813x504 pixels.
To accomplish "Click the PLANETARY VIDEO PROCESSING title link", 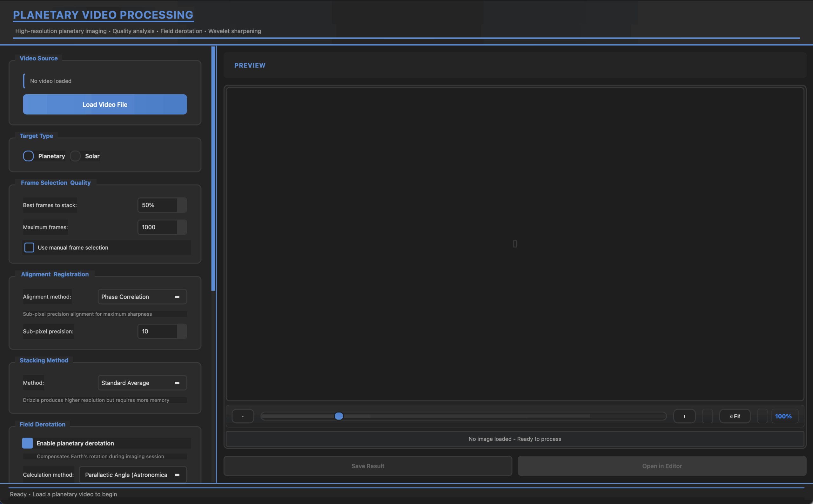I will click(x=103, y=15).
